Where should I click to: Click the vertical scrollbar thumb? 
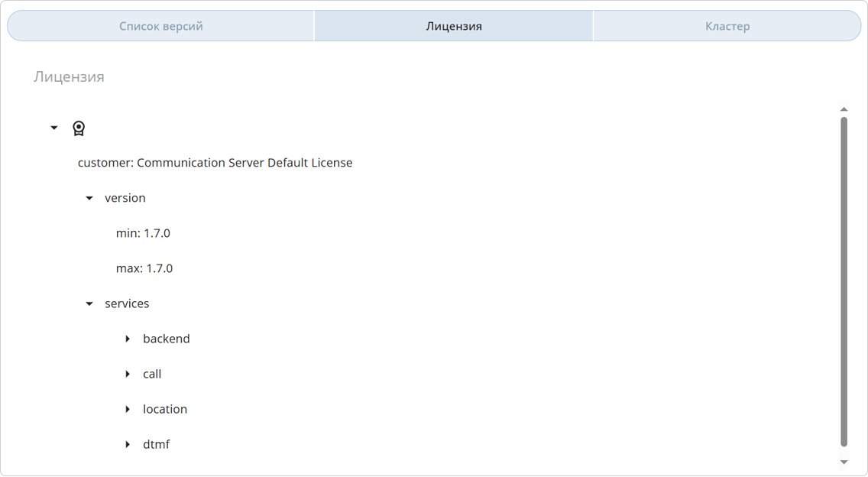point(844,281)
